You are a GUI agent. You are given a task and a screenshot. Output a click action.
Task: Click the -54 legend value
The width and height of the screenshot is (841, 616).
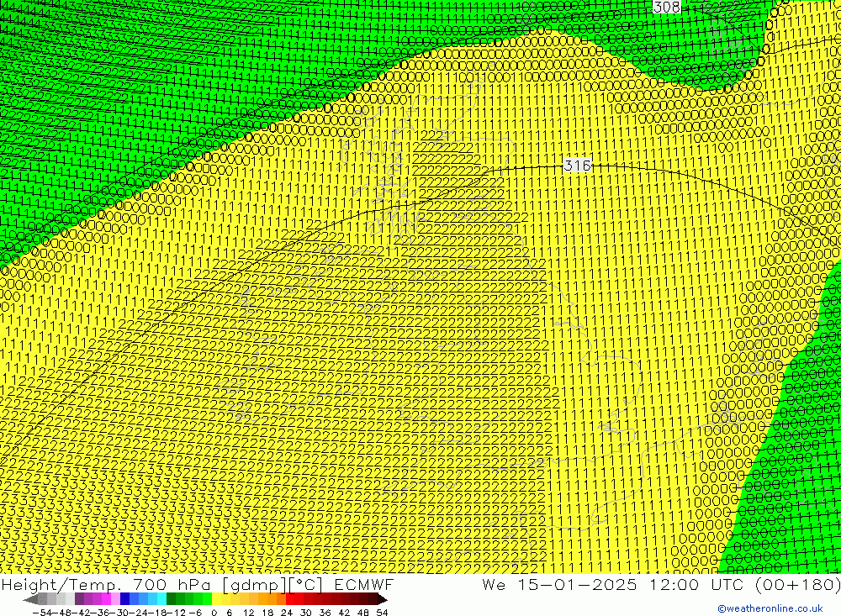(42, 613)
